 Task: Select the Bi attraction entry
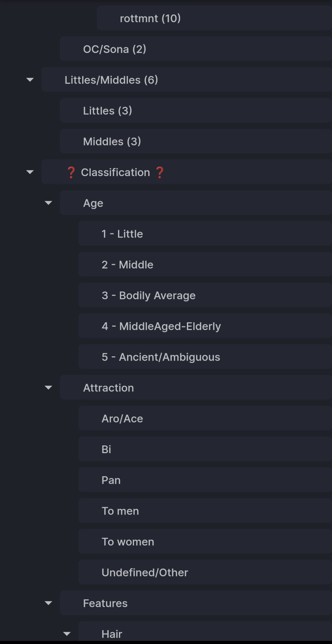(x=205, y=449)
